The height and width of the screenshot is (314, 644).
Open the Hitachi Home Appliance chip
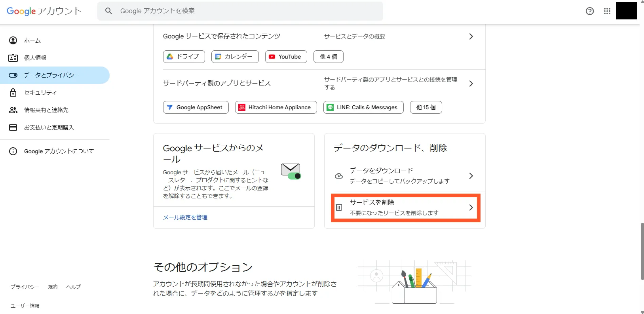(x=275, y=107)
